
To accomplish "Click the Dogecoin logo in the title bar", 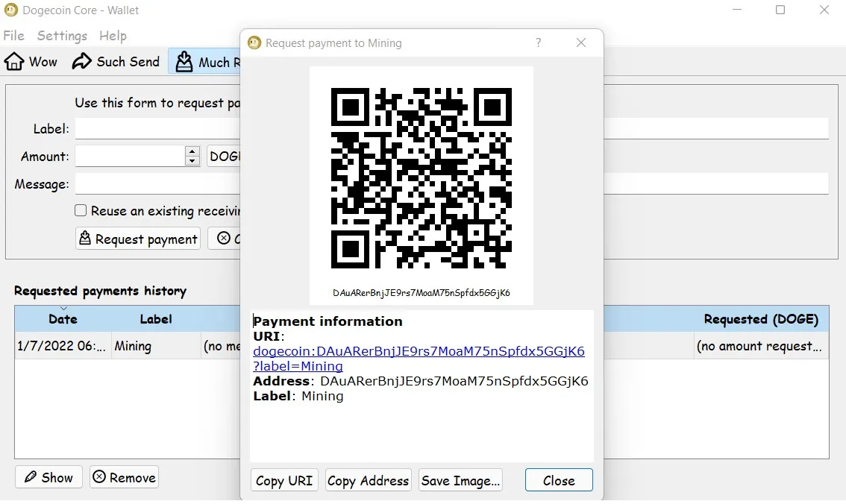I will point(10,10).
